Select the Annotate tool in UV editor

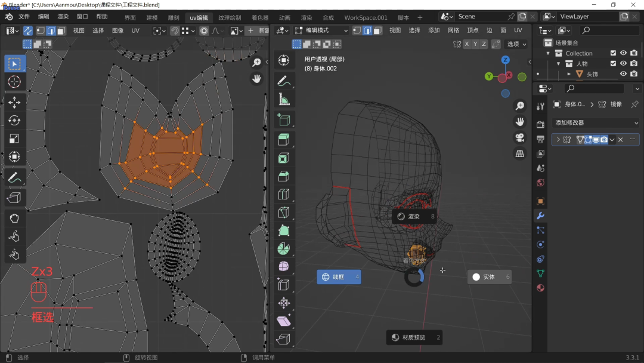[14, 177]
